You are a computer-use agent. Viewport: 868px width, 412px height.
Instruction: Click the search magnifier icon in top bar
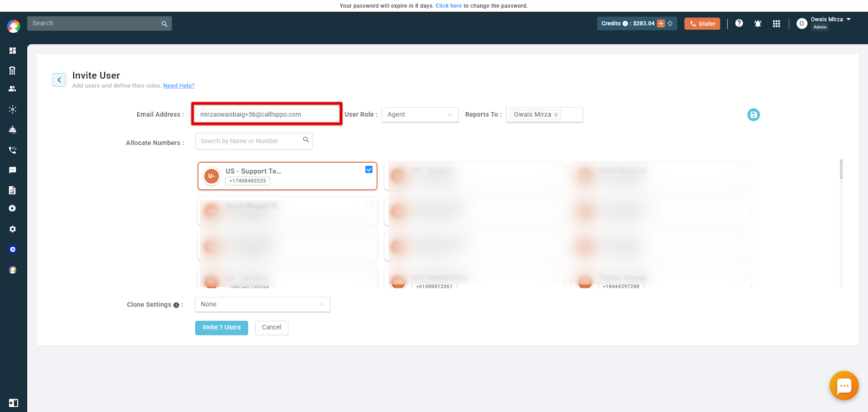(x=164, y=24)
